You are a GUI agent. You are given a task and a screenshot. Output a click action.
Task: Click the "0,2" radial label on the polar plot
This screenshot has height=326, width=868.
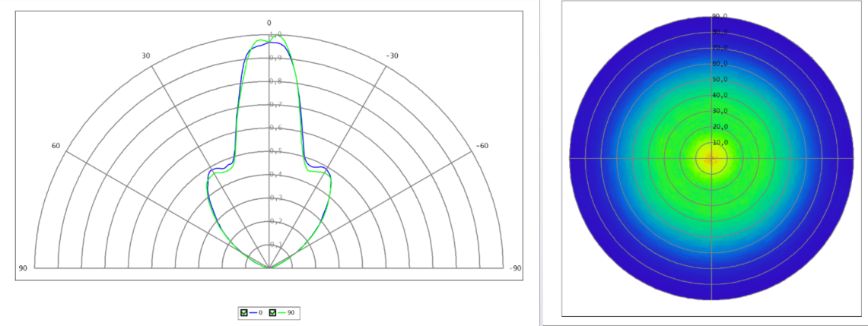pyautogui.click(x=275, y=221)
